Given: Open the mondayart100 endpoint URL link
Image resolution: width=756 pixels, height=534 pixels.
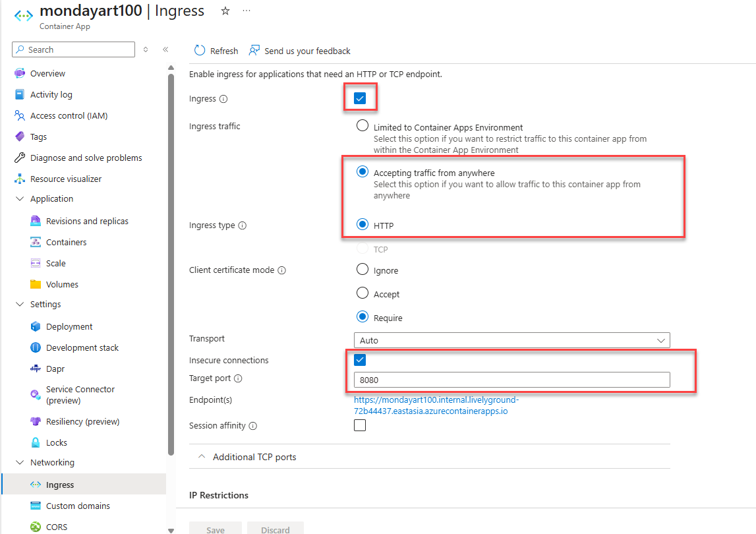Looking at the screenshot, I should (x=436, y=405).
